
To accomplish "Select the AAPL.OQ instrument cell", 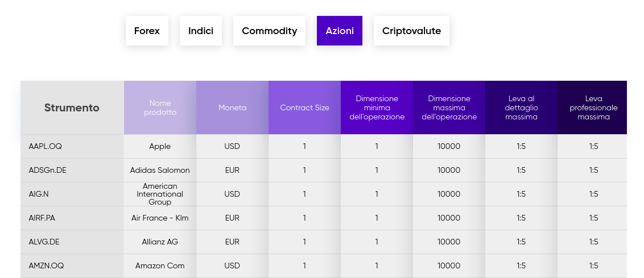I will tap(46, 146).
